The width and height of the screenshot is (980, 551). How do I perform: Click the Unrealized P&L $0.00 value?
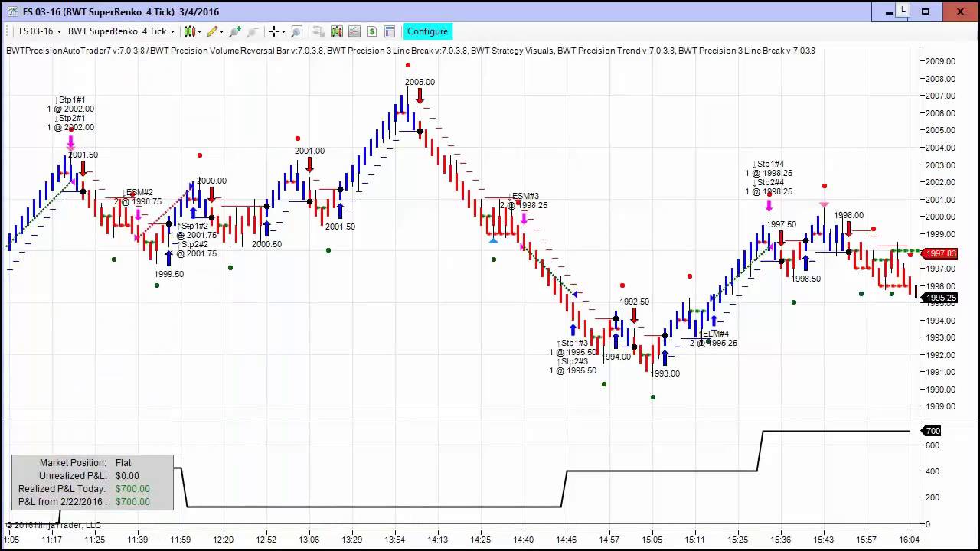[127, 476]
